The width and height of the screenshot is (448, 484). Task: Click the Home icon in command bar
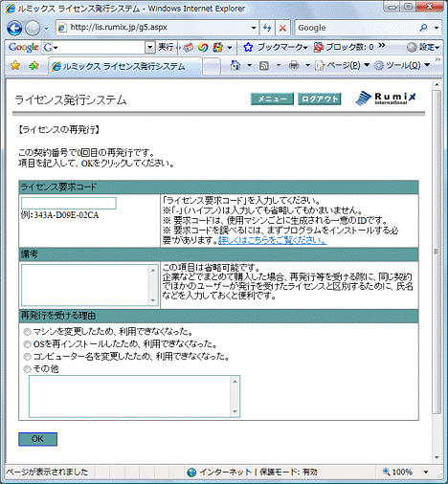[x=235, y=65]
